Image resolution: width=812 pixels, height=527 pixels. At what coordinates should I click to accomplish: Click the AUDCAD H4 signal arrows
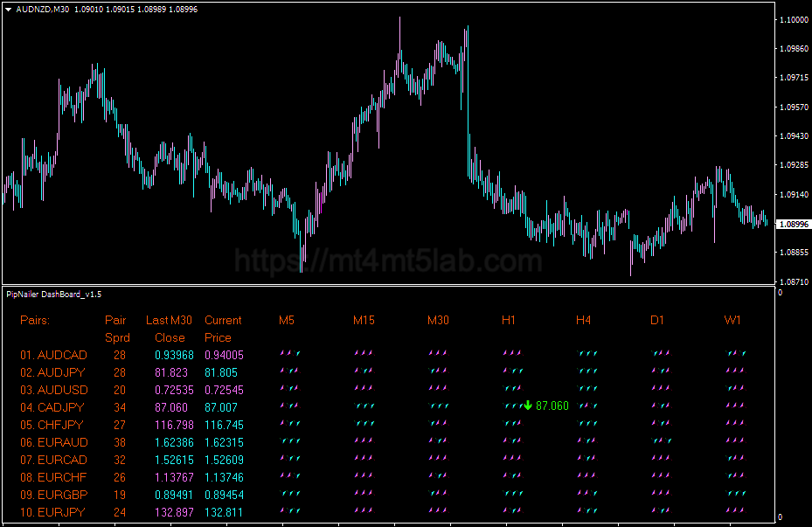[x=586, y=353]
